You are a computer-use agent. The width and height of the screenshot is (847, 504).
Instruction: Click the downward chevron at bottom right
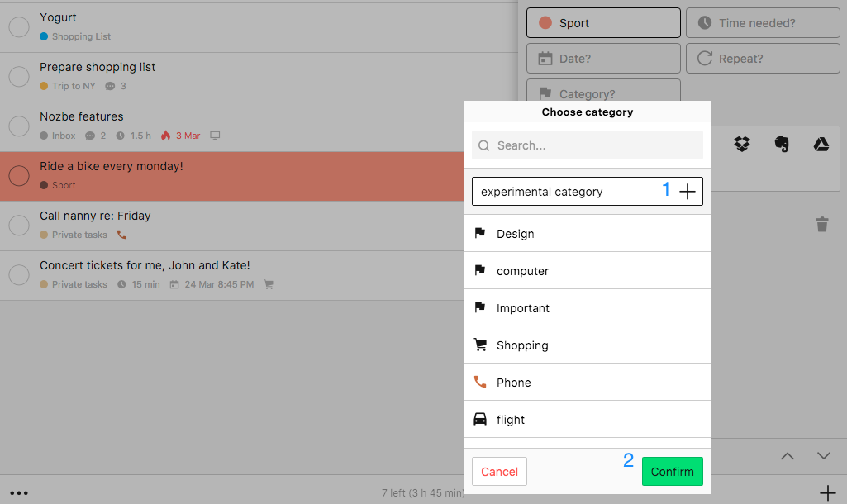coord(823,455)
